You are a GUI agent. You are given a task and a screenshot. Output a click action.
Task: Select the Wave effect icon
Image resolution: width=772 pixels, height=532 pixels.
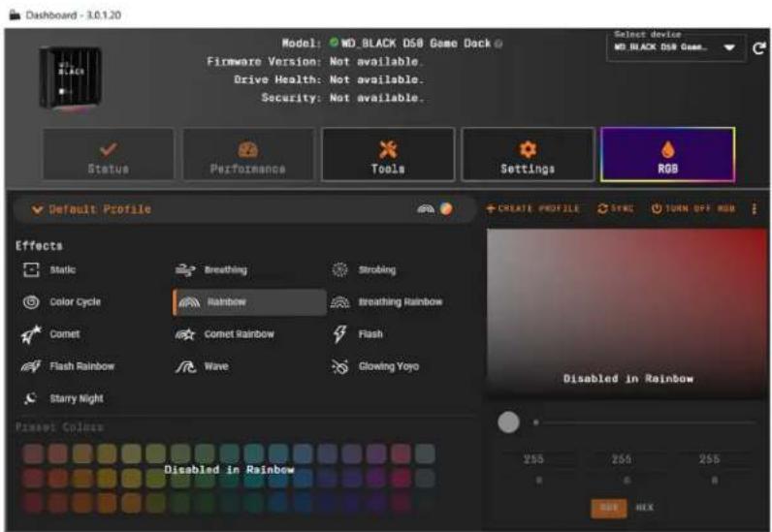(x=186, y=366)
